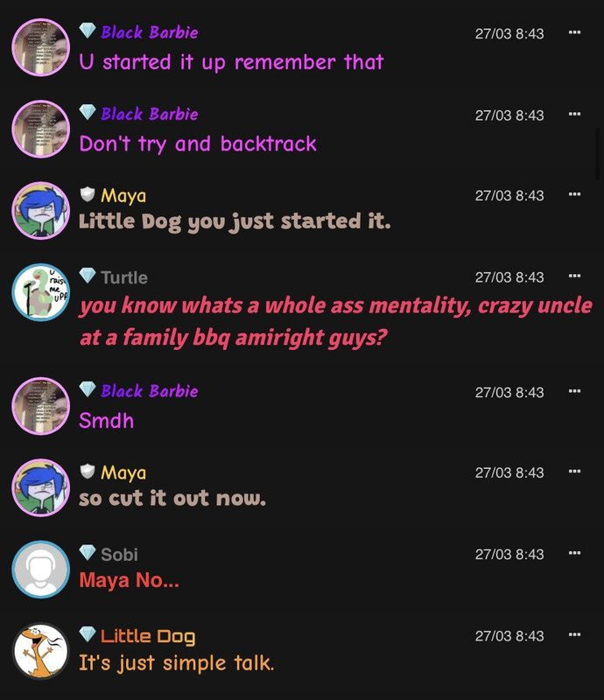Click the Turtle username
The height and width of the screenshot is (700, 604).
(x=124, y=277)
